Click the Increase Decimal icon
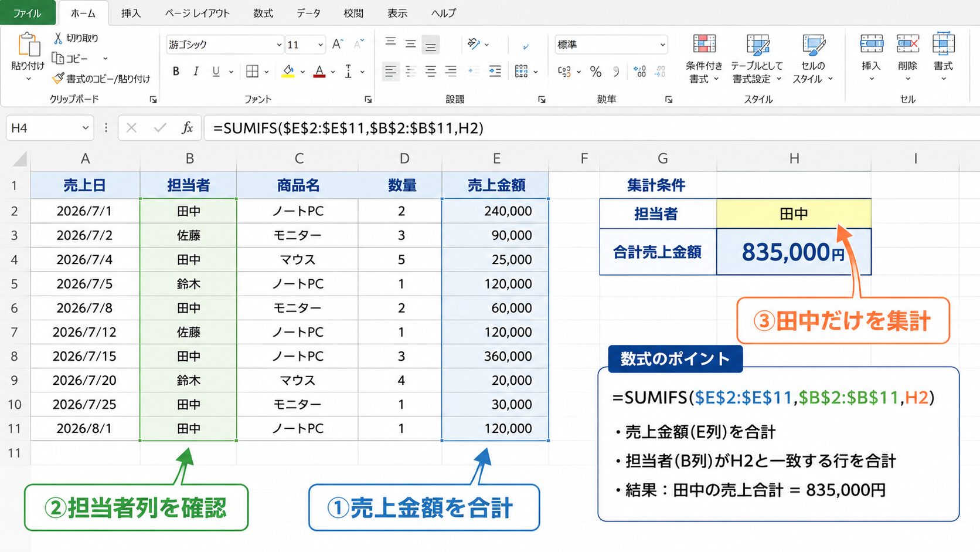The image size is (980, 552). point(640,72)
